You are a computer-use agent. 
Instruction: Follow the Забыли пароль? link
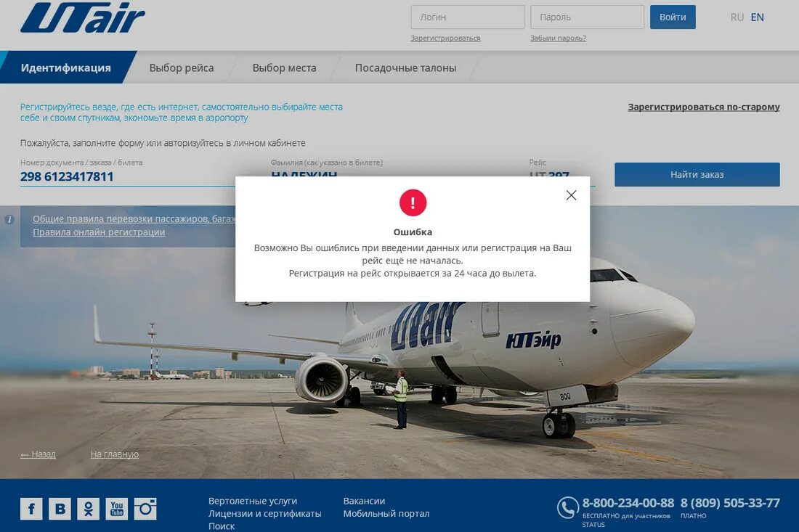[x=558, y=38]
